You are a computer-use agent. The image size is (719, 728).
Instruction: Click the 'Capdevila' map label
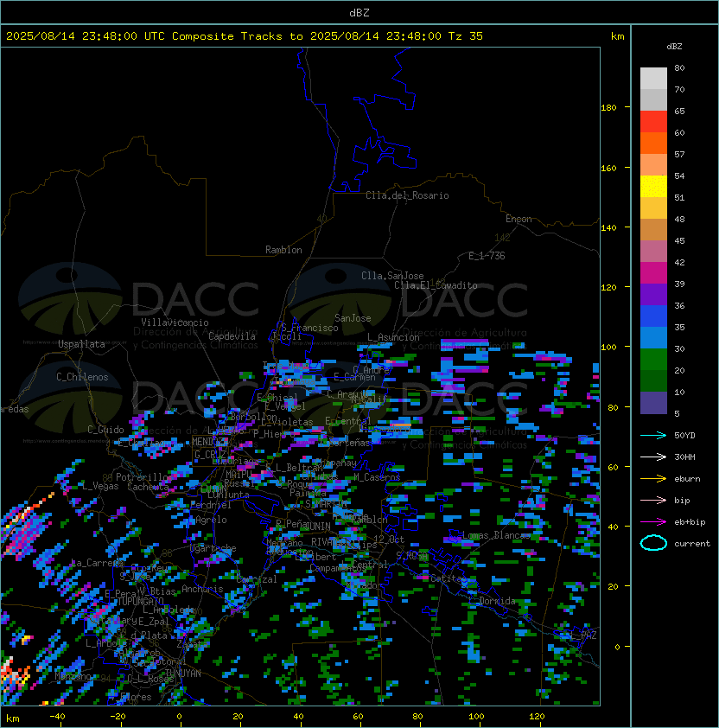click(232, 336)
